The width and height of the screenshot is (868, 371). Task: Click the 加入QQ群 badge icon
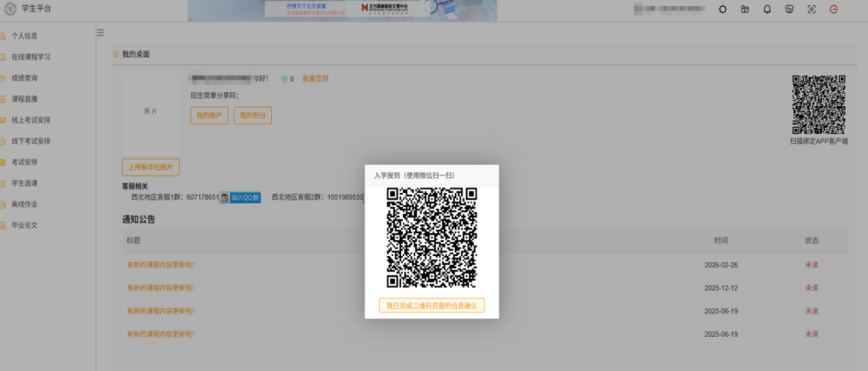240,198
